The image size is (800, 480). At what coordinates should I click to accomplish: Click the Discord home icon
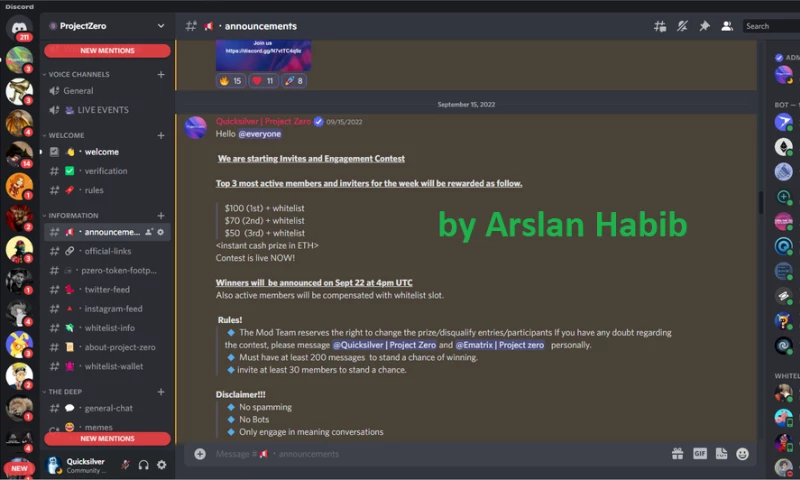(19, 28)
